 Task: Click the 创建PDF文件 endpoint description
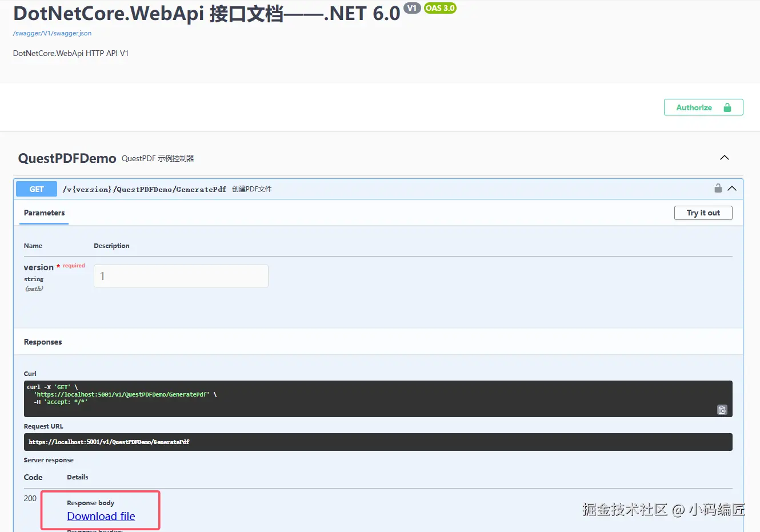pos(252,189)
